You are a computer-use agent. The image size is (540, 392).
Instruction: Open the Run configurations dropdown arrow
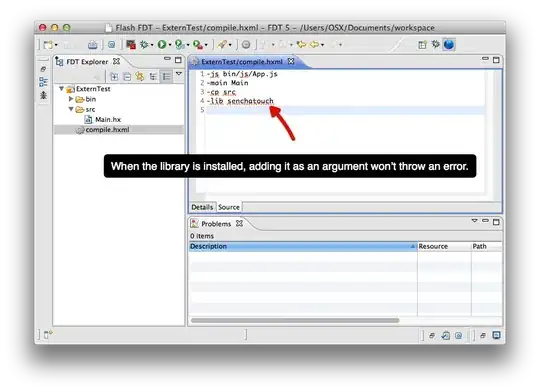[x=170, y=45]
